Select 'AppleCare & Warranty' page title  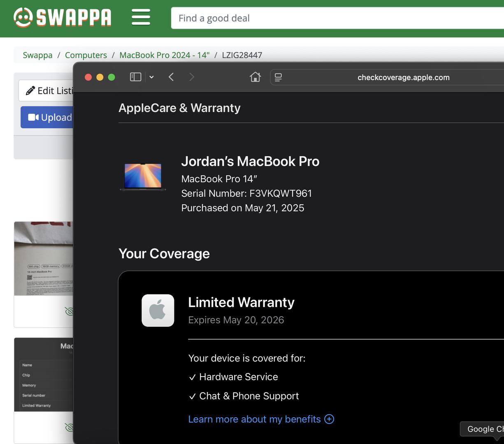[179, 108]
